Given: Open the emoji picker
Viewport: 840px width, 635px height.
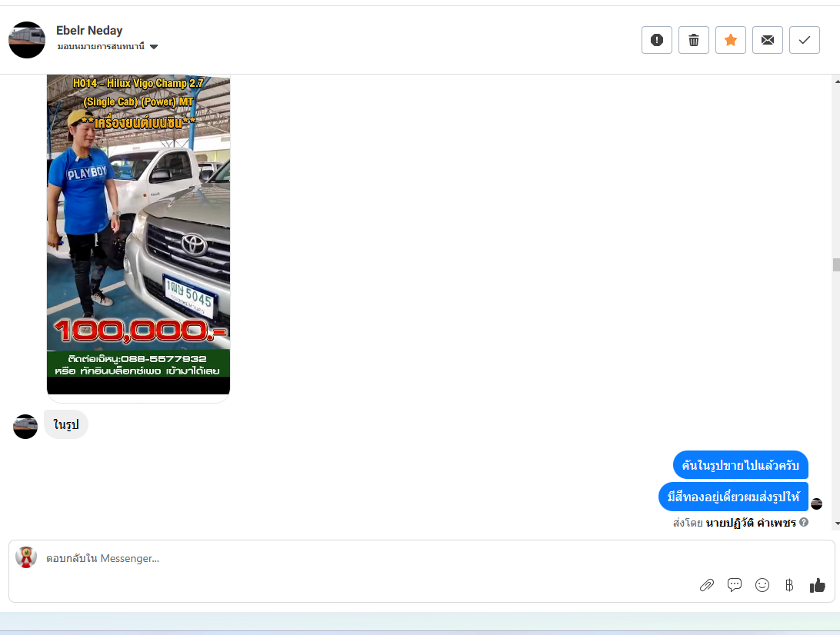Looking at the screenshot, I should (762, 585).
